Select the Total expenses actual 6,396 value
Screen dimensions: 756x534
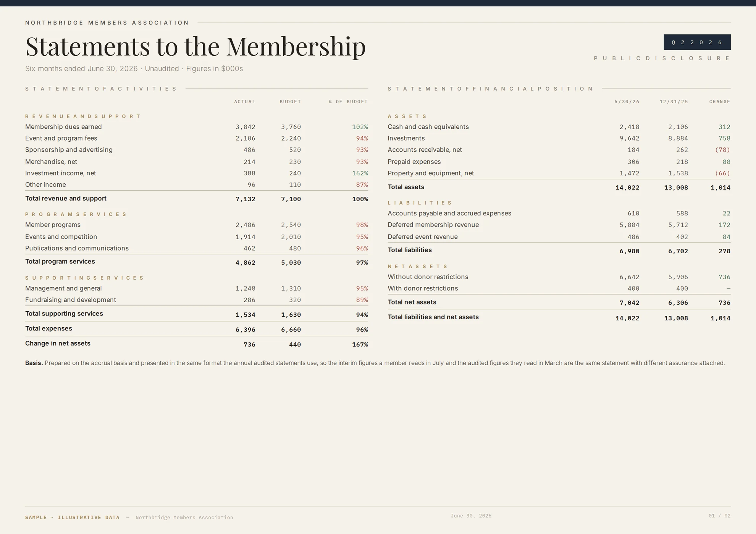[x=245, y=330]
